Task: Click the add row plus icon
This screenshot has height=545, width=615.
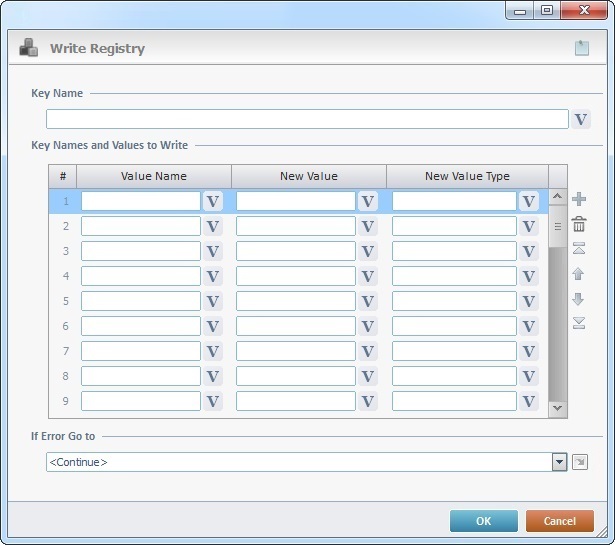Action: coord(579,200)
